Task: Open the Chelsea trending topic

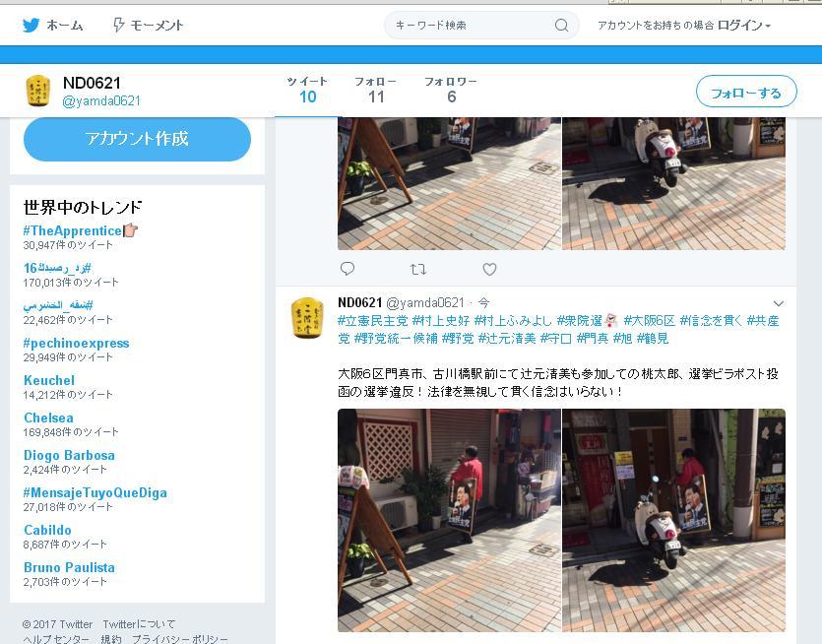Action: pyautogui.click(x=48, y=418)
